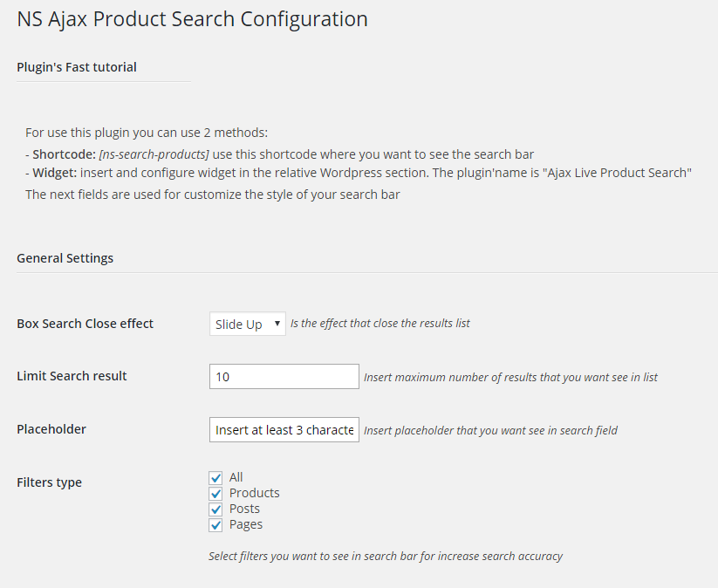Screen dimensions: 718x588
Task: Click the General Settings section heading
Action: point(65,258)
